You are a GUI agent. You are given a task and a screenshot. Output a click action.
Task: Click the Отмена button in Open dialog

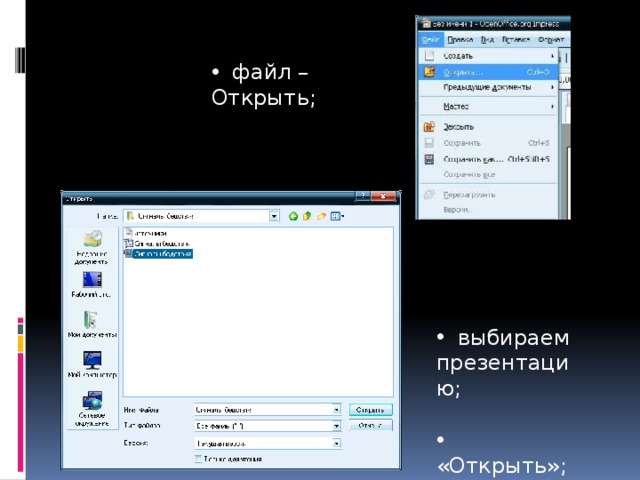(371, 426)
